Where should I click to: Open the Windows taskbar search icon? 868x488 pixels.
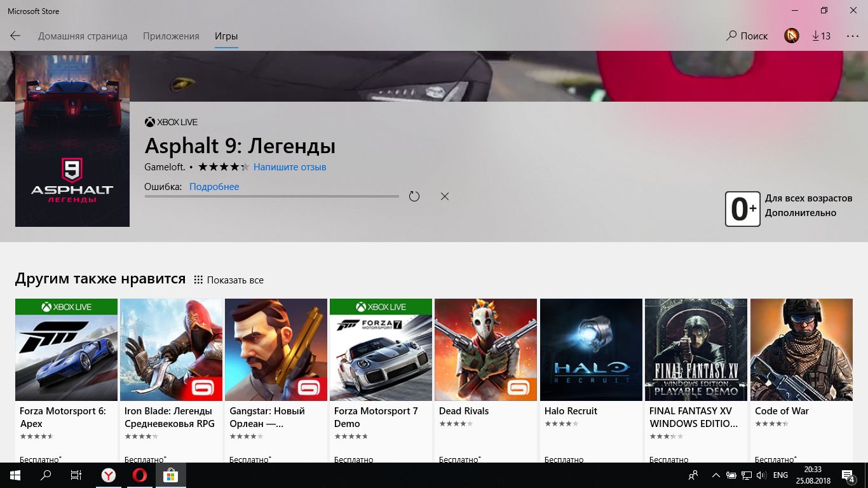coord(46,475)
